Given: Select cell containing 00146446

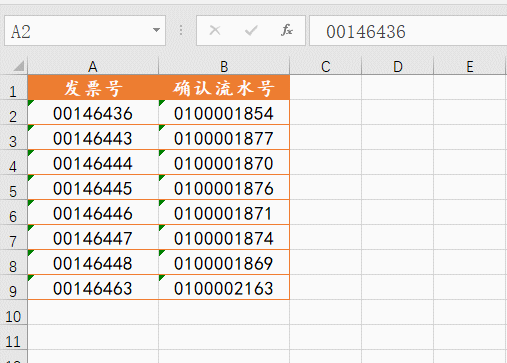Looking at the screenshot, I should click(93, 213).
